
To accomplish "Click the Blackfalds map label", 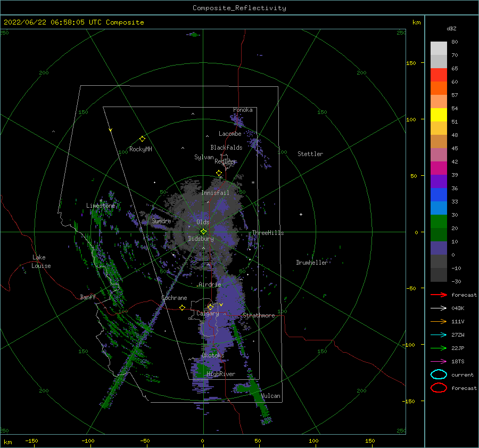I will click(x=226, y=148).
